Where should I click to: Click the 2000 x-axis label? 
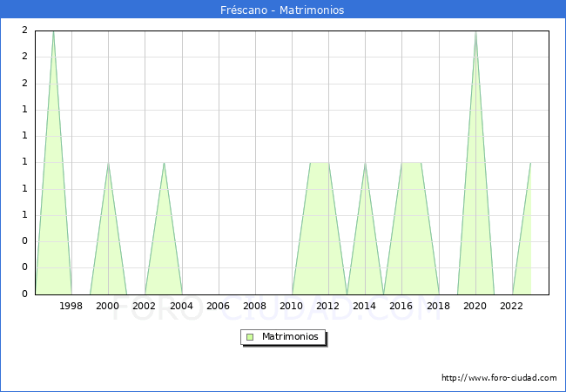coord(108,306)
